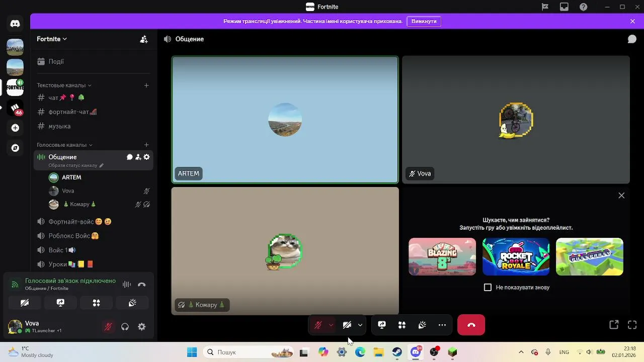The image size is (644, 362).
Task: Unmute microphone next to Vova profile
Action: point(108,327)
